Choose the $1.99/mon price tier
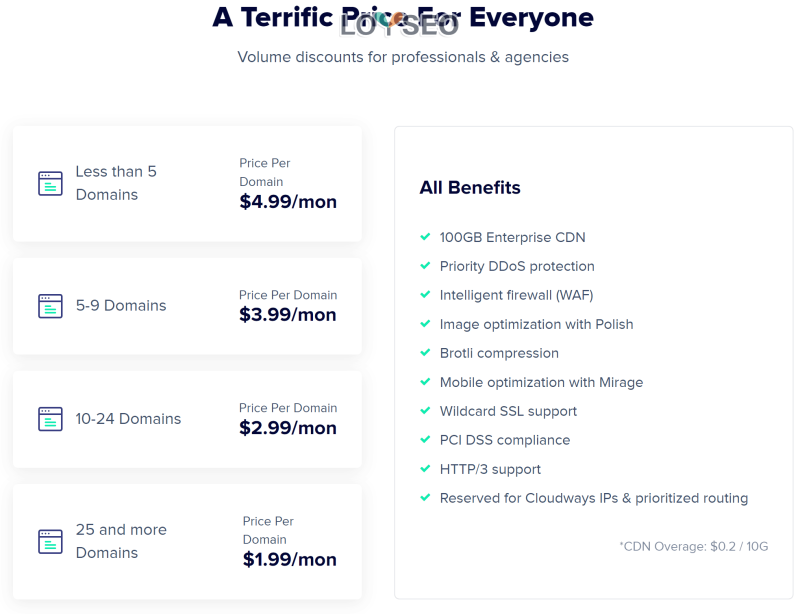This screenshot has height=614, width=800. 290,560
